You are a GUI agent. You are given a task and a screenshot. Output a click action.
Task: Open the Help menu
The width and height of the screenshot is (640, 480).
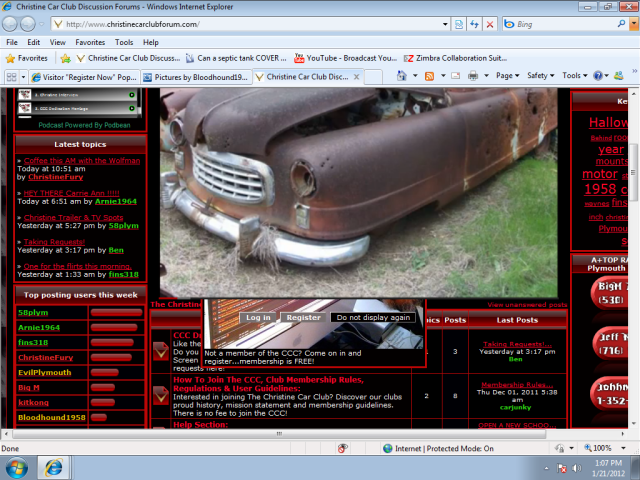[x=151, y=42]
